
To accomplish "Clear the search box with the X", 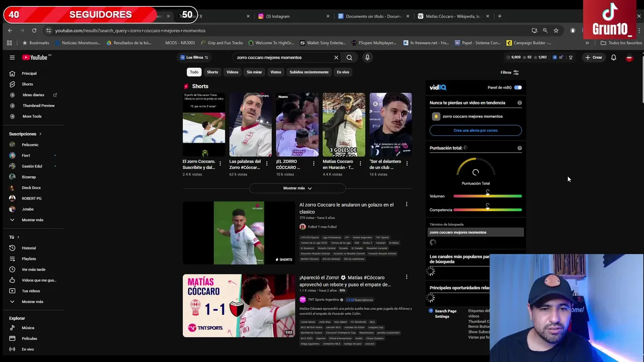I will click(x=336, y=57).
